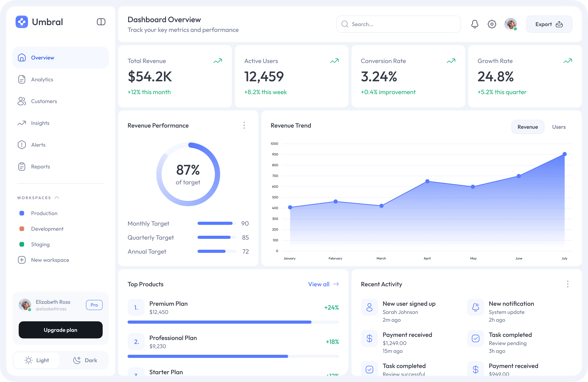Screen dimensions: 588x382
Task: Click the Premium Plan progress bar
Action: click(x=233, y=322)
